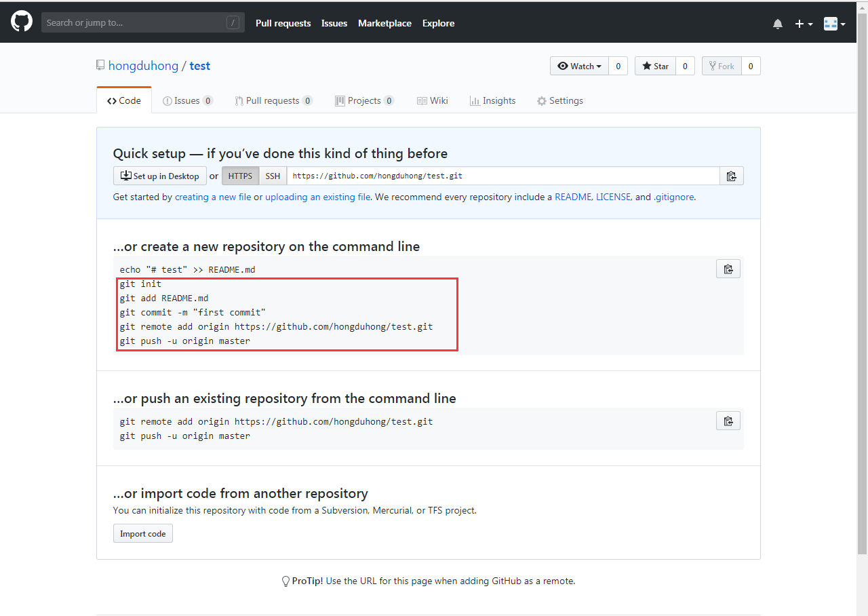Screen dimensions: 868x616
Task: Open the Insights tab
Action: tap(492, 100)
